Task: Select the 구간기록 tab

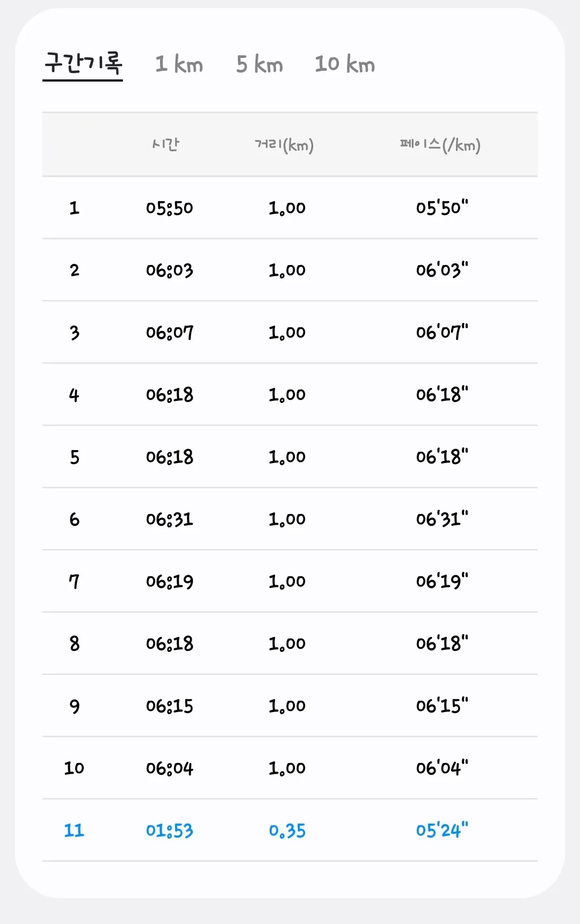Action: [83, 64]
